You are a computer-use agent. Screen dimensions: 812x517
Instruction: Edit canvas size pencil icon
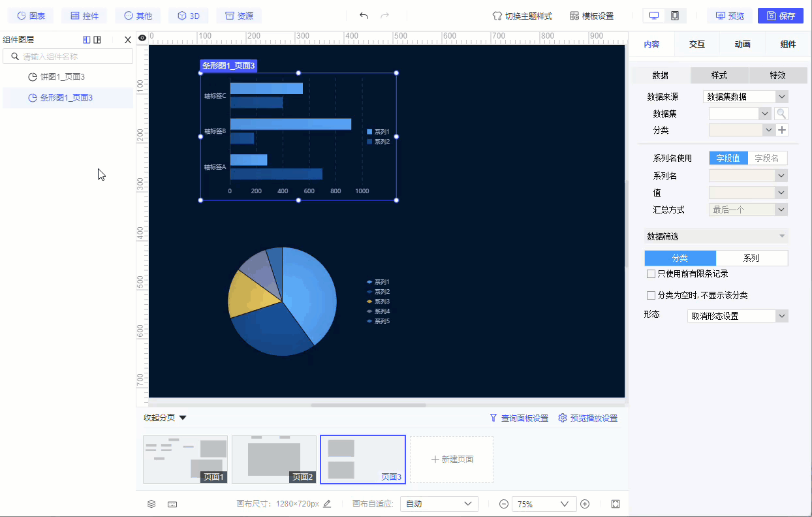click(x=327, y=504)
